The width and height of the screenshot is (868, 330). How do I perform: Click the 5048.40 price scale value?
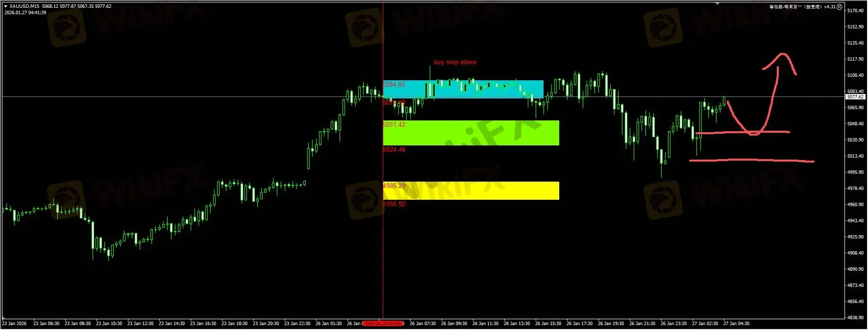click(855, 124)
